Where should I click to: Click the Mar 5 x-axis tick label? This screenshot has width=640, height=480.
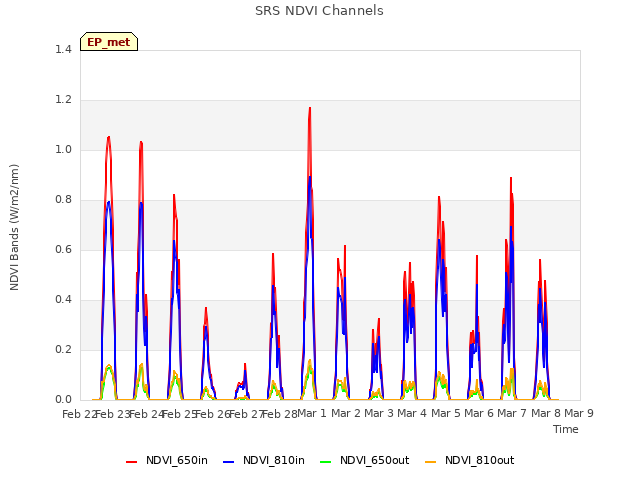click(x=445, y=413)
